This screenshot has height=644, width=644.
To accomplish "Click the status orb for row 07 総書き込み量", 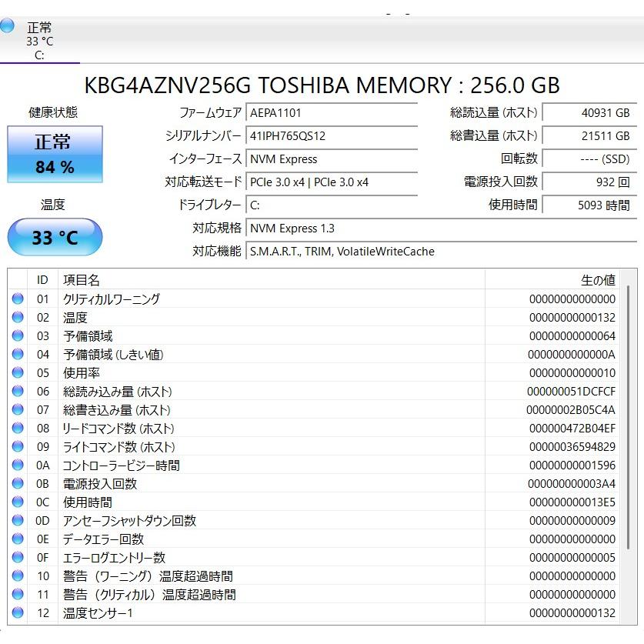I will coord(18,409).
